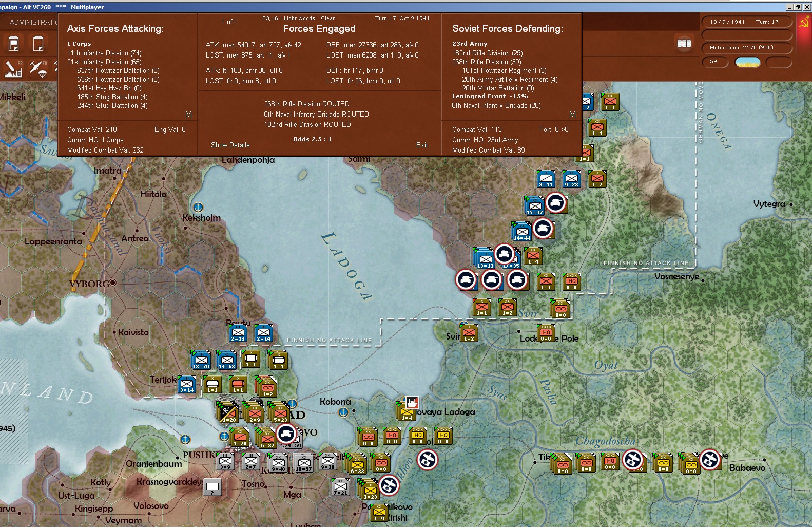The image size is (812, 527).
Task: Click the clipboard-with-flag toolbar icon
Action: coord(14,43)
